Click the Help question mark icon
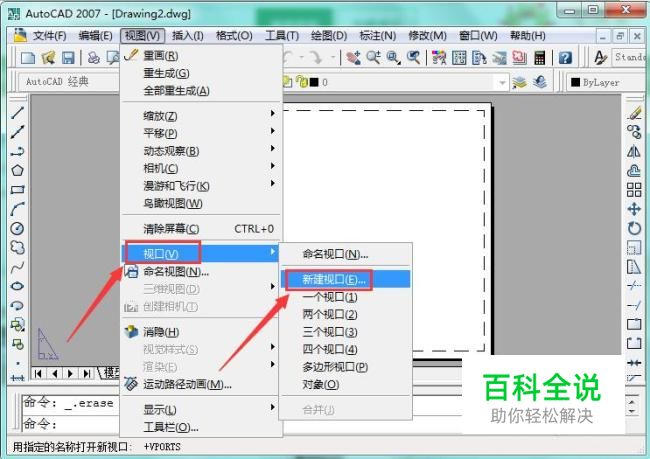Image resolution: width=650 pixels, height=459 pixels. [x=565, y=58]
